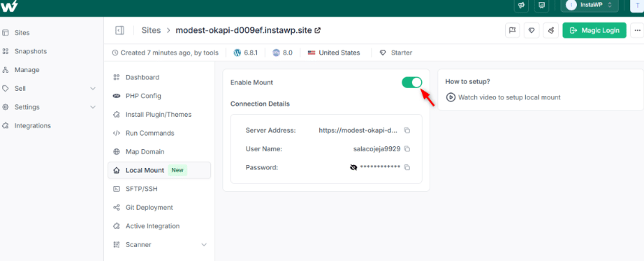The image size is (644, 261).
Task: Click the PHP version 8.0 badge
Action: point(283,52)
